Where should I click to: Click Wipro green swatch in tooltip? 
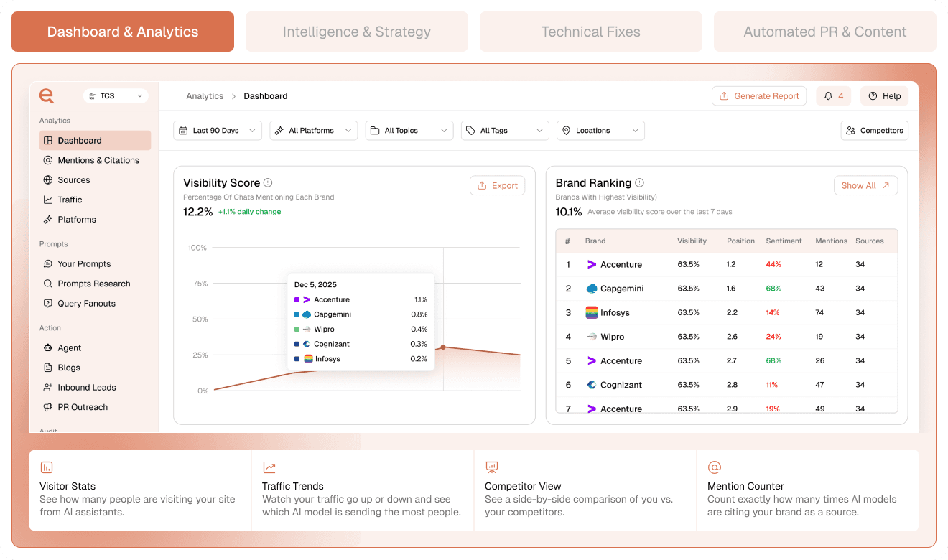point(297,330)
